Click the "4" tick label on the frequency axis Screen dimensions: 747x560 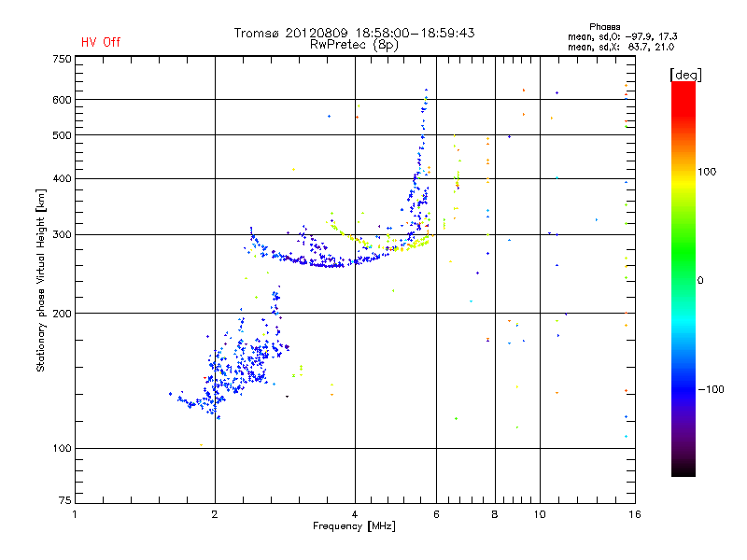coord(355,513)
